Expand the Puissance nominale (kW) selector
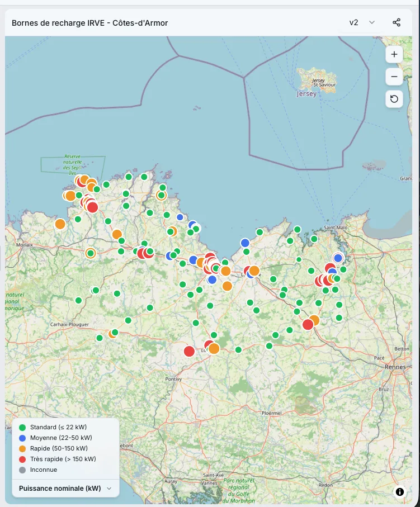 pos(65,488)
